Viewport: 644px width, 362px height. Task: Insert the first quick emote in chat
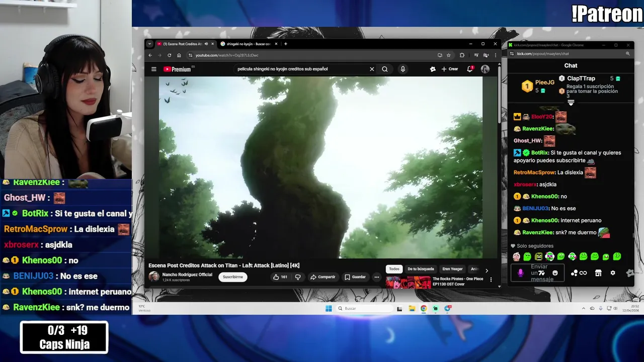coord(517,257)
